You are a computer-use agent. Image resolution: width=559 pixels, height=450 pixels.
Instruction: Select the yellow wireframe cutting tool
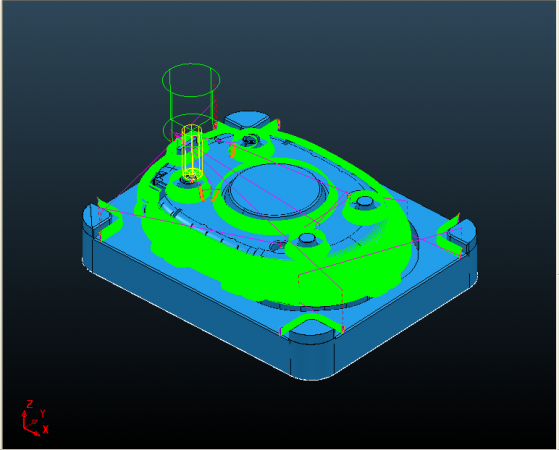[192, 152]
